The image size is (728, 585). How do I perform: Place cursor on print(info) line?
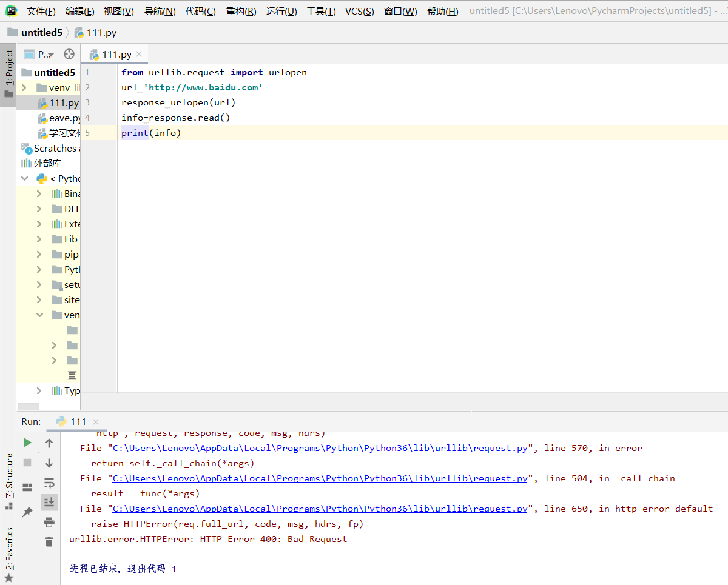pos(151,133)
